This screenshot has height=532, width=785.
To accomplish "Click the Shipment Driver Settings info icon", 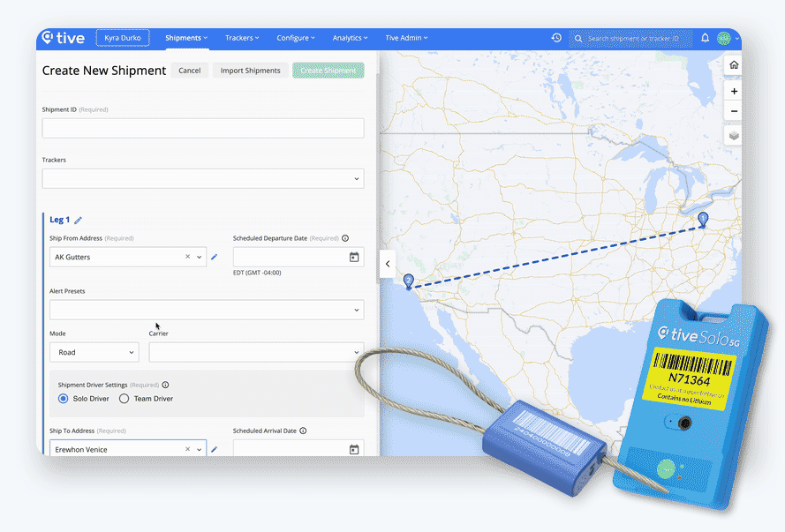I will click(x=165, y=385).
